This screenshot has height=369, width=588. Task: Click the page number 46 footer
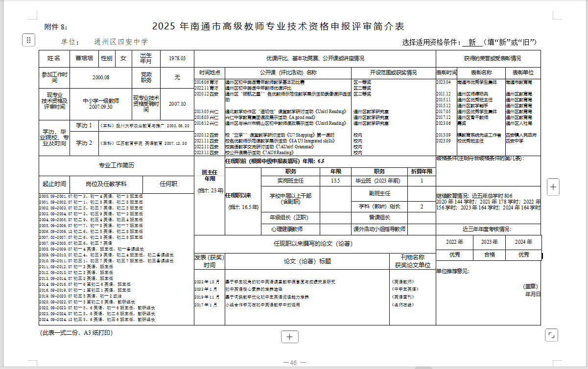294,363
